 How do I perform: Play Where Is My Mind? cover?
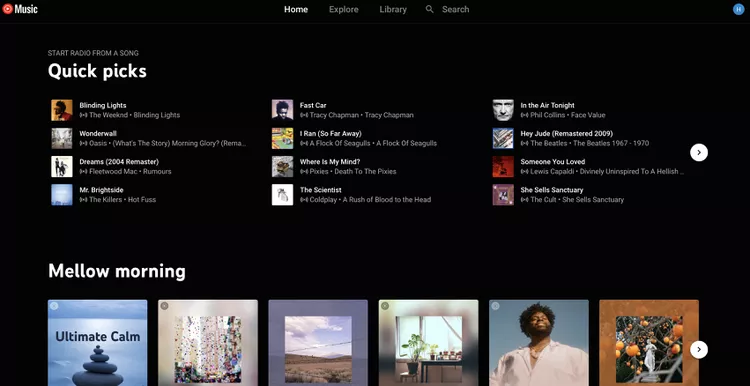point(282,166)
